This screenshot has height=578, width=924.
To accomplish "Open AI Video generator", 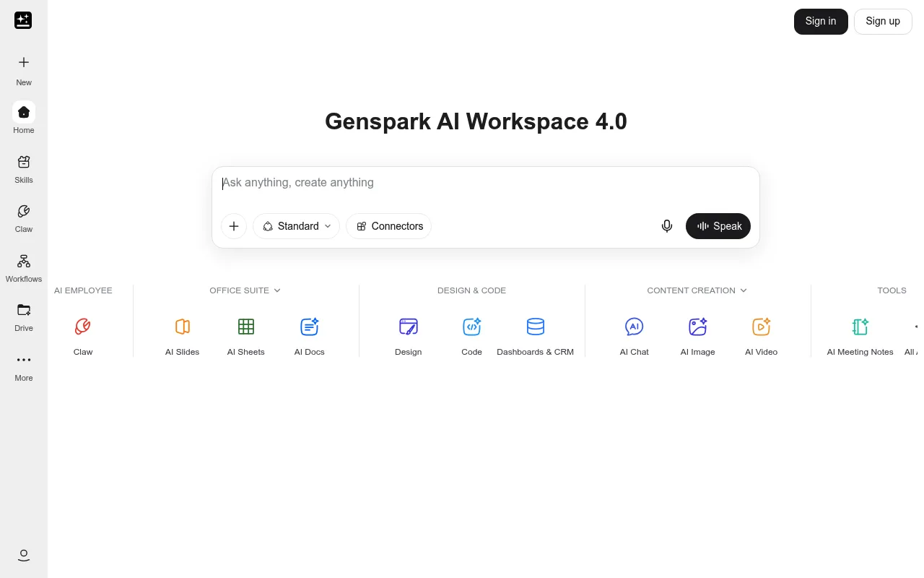I will (x=762, y=336).
